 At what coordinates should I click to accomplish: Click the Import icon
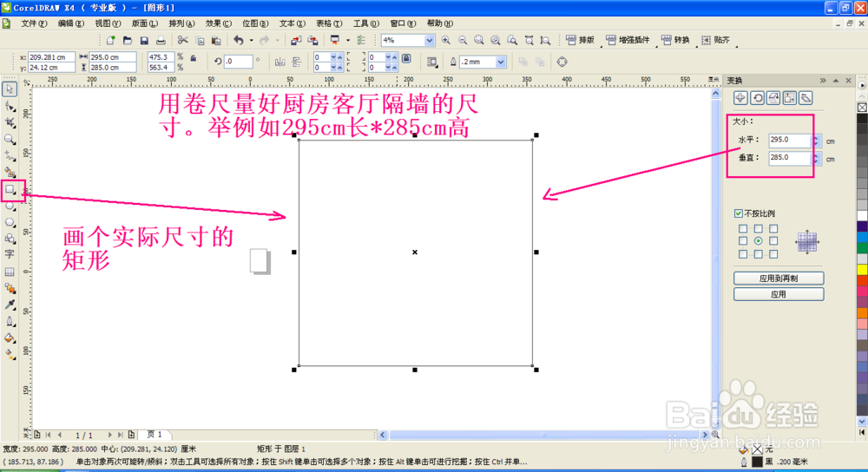click(296, 40)
